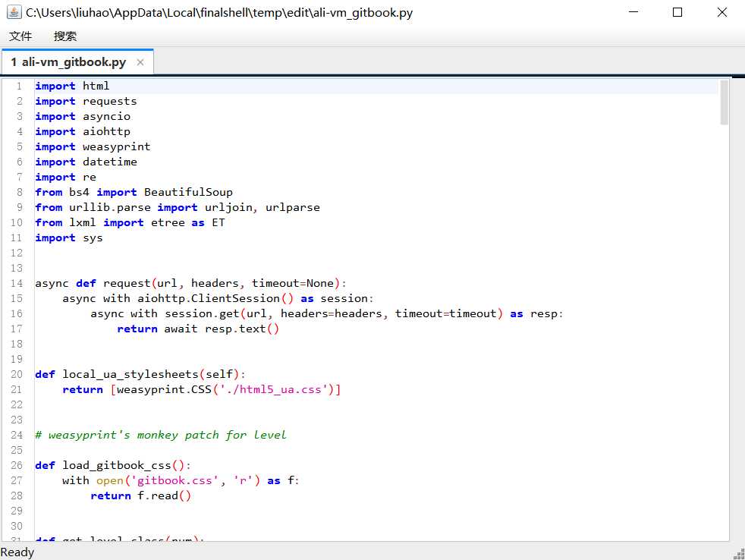Click line number 12 in gutter

17,253
